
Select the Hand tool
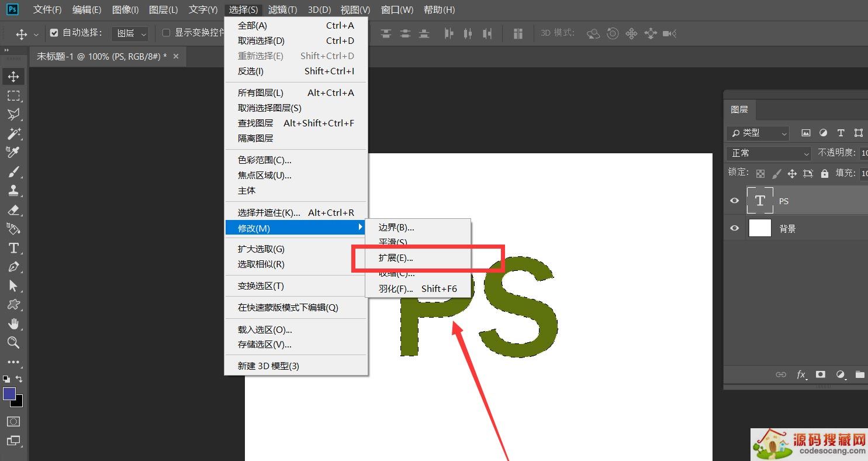pos(13,324)
